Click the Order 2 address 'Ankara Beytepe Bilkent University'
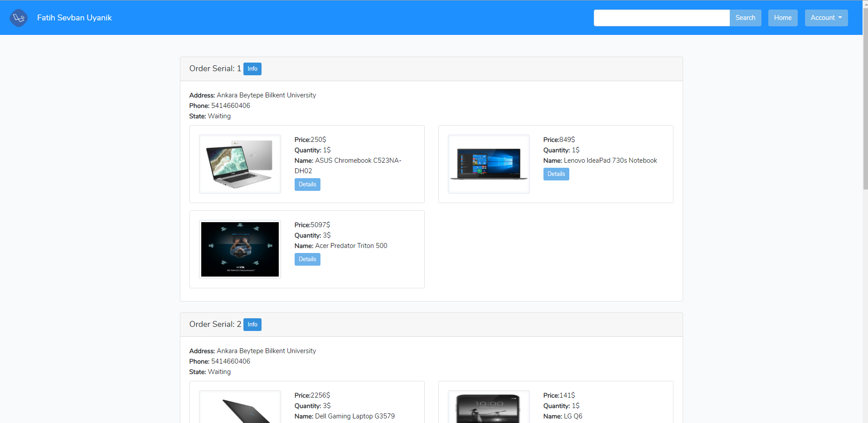The height and width of the screenshot is (423, 868). (266, 351)
